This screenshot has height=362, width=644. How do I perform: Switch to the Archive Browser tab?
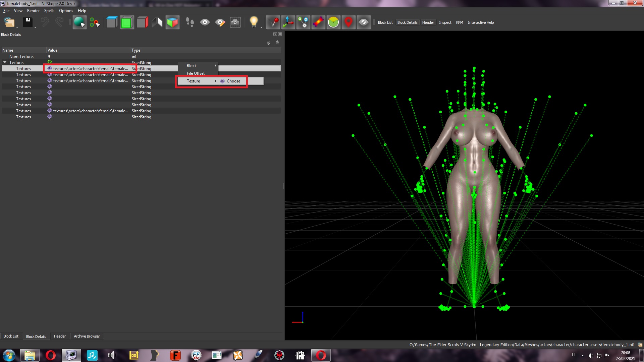pos(87,336)
